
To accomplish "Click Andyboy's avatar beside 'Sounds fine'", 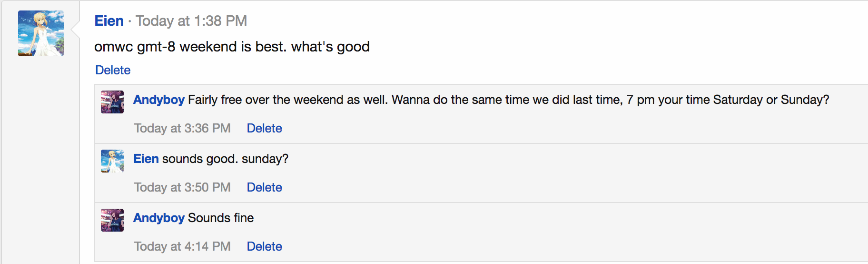I will [112, 220].
